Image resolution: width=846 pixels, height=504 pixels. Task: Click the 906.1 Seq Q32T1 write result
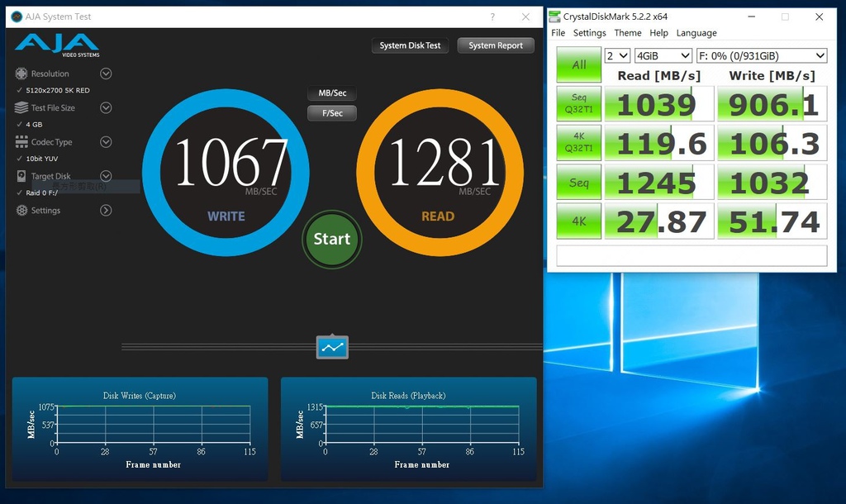pos(772,103)
